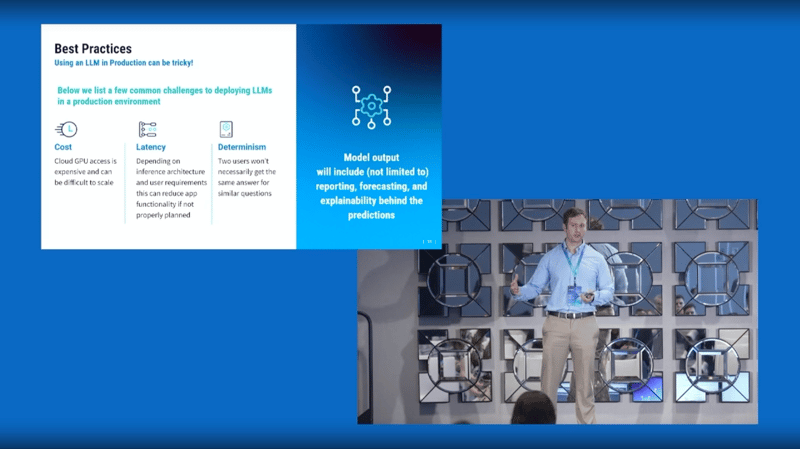Select the Best Practices slide title
Image resolution: width=800 pixels, height=449 pixels.
tap(92, 48)
